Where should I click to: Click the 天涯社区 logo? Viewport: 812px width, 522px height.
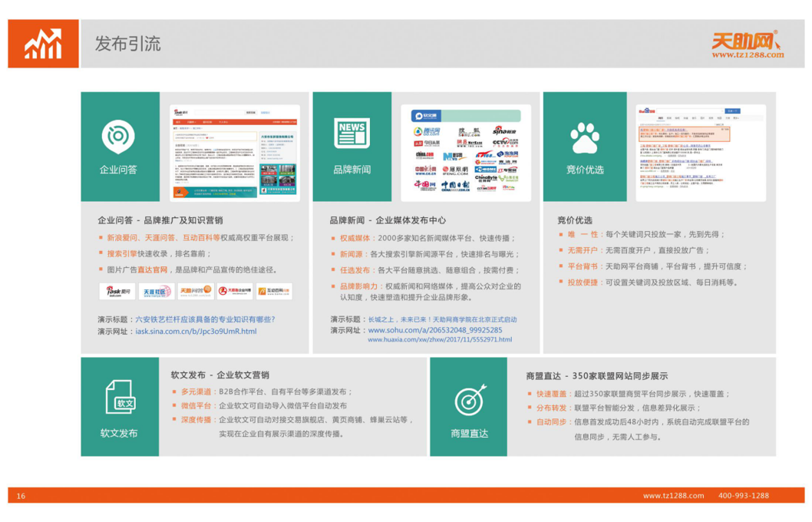pyautogui.click(x=157, y=292)
